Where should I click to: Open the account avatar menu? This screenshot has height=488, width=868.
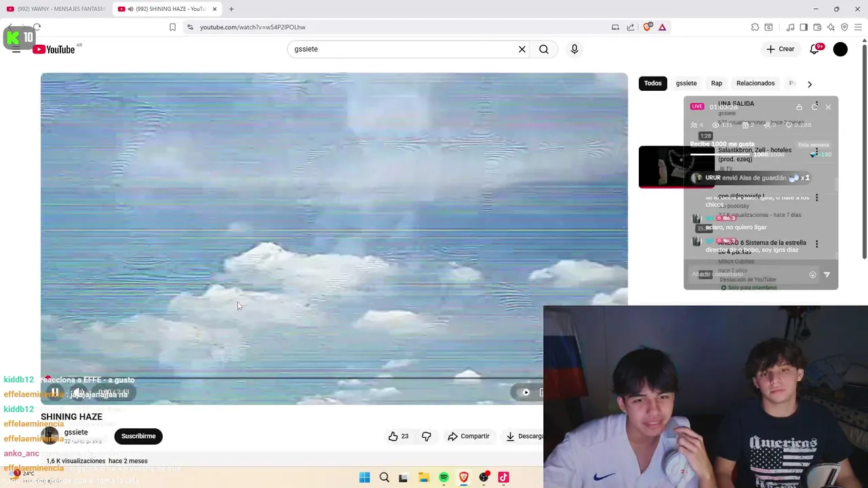(x=840, y=49)
